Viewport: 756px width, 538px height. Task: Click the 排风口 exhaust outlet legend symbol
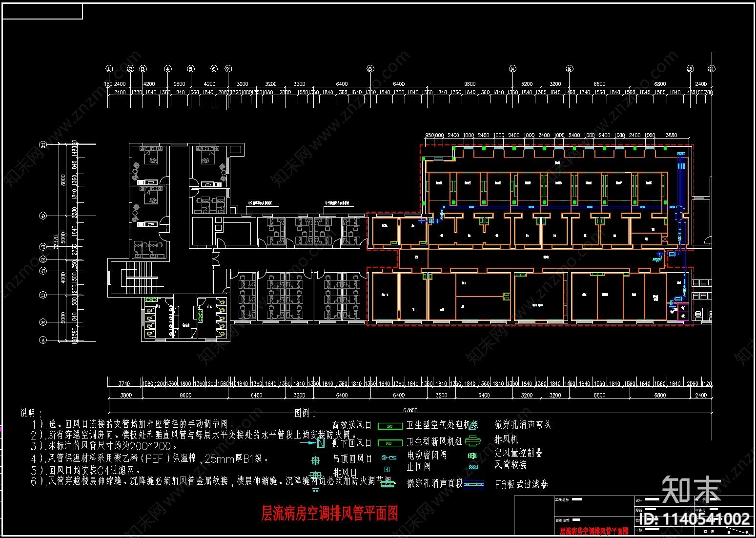[x=315, y=475]
